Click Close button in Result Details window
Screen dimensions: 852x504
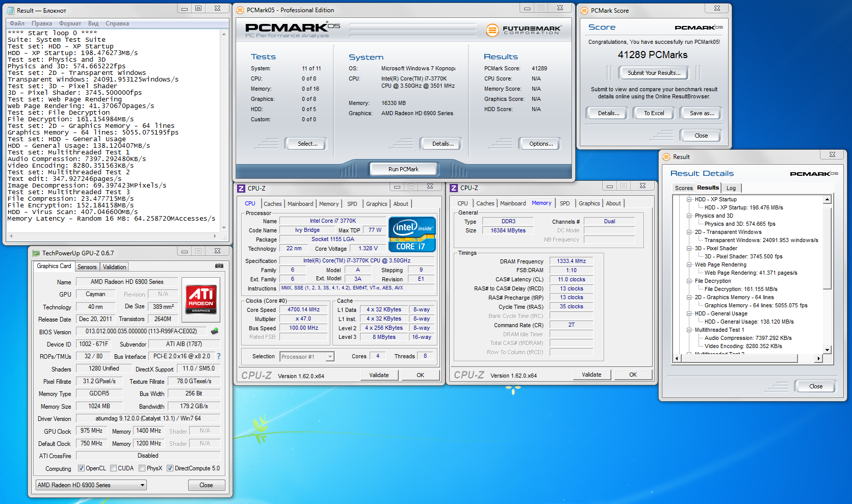(816, 386)
